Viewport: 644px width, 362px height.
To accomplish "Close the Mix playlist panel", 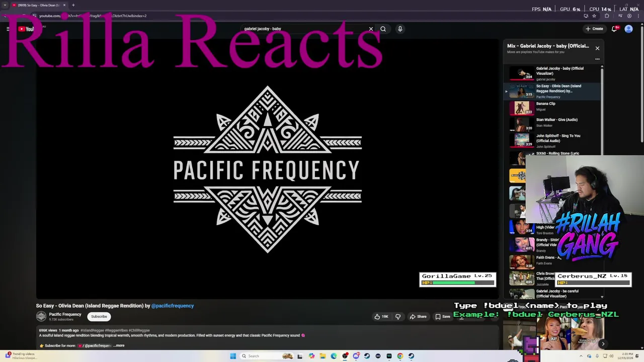I will tap(597, 48).
